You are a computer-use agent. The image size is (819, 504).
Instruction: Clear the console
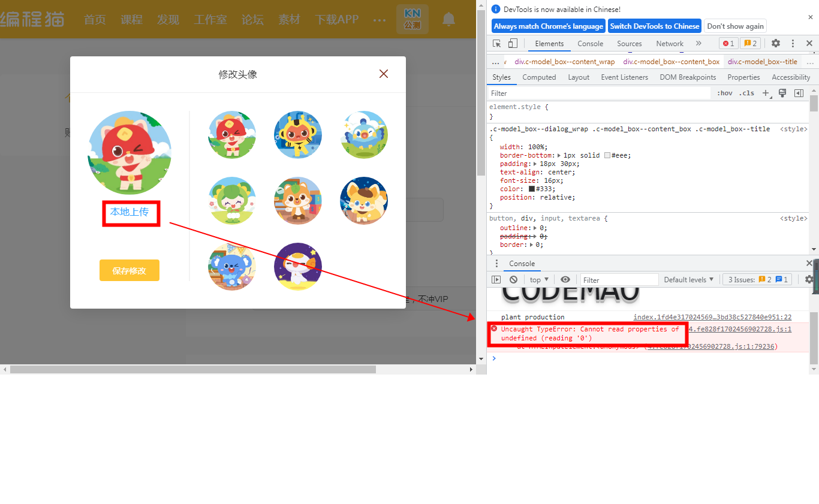513,279
